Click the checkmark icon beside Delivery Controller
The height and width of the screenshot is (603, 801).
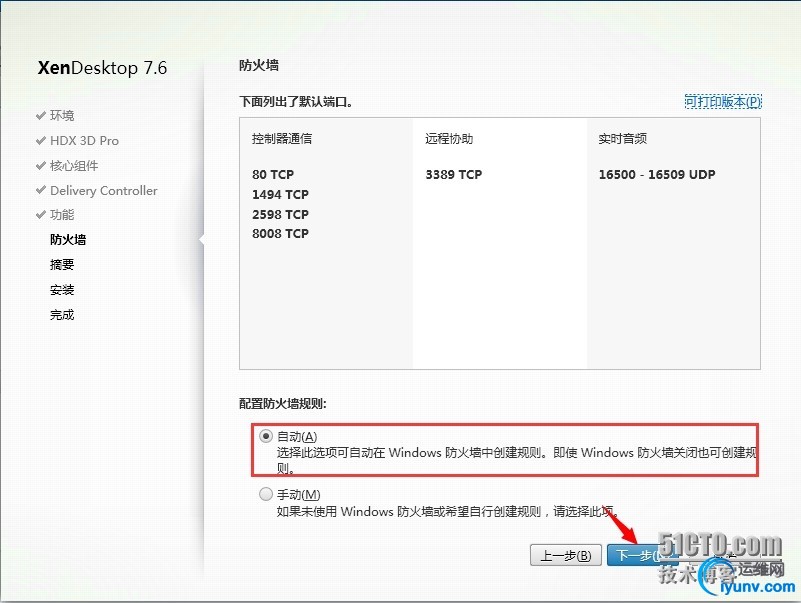41,190
